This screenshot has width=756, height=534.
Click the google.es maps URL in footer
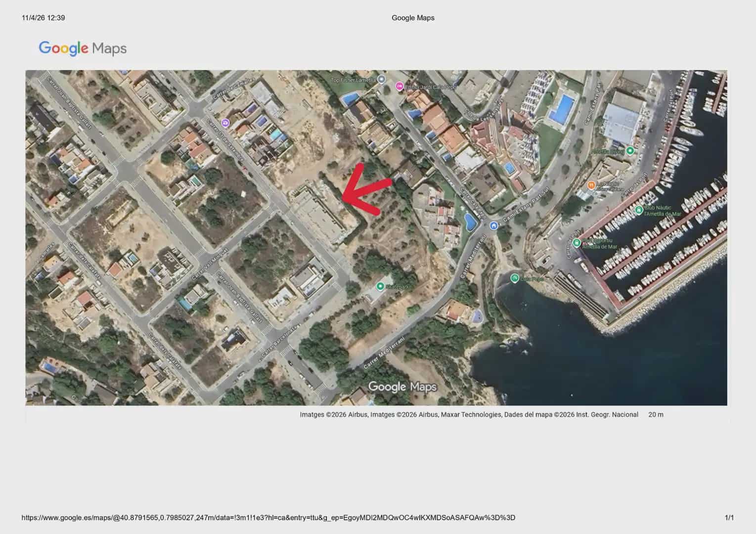click(x=268, y=518)
